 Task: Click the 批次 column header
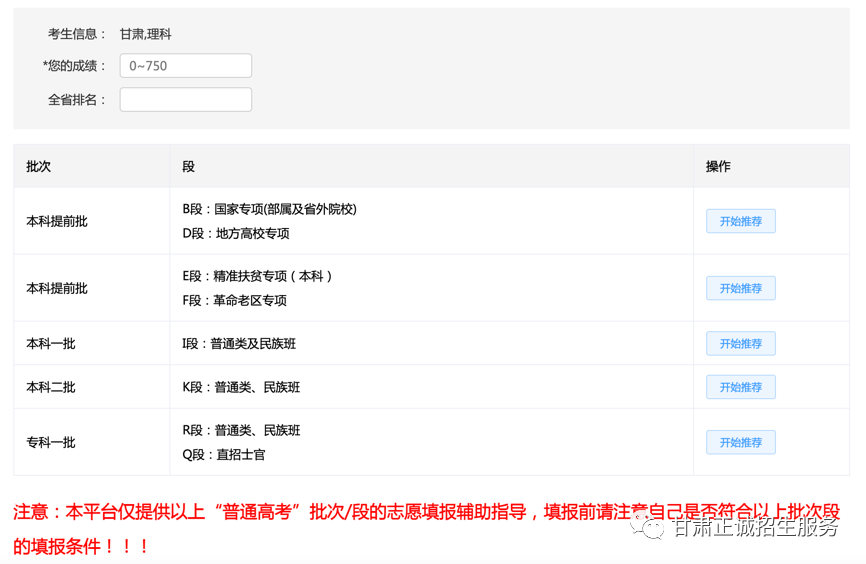coord(39,166)
